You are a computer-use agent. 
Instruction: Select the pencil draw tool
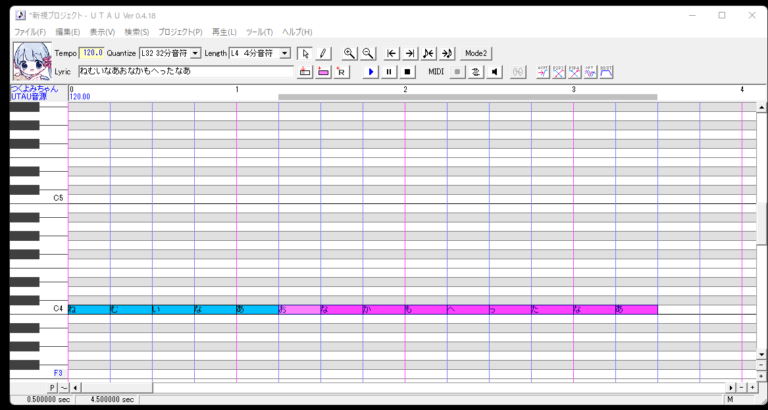tap(323, 53)
